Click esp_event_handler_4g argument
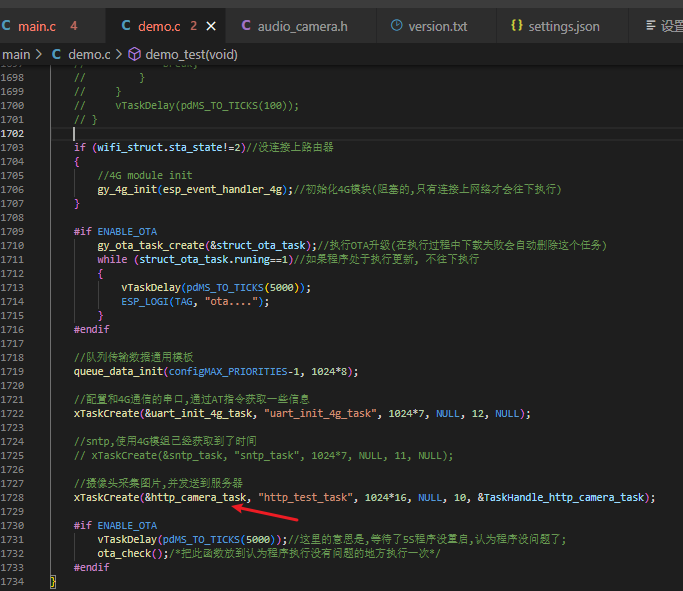 coord(222,189)
